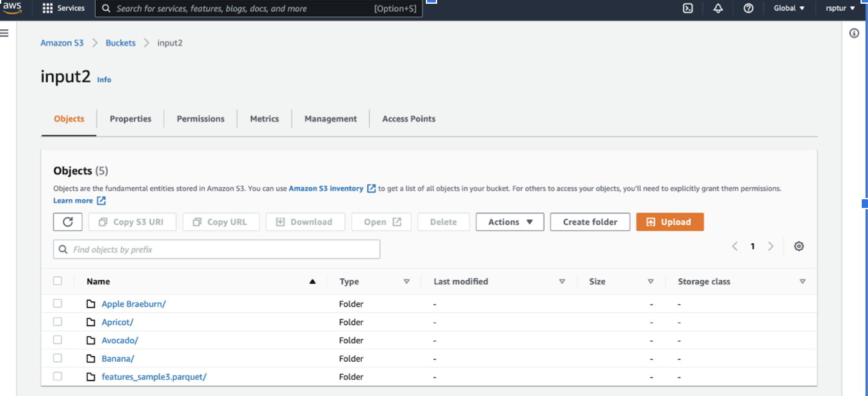Sort by Storage class column arrow
The image size is (868, 396).
pyautogui.click(x=803, y=281)
